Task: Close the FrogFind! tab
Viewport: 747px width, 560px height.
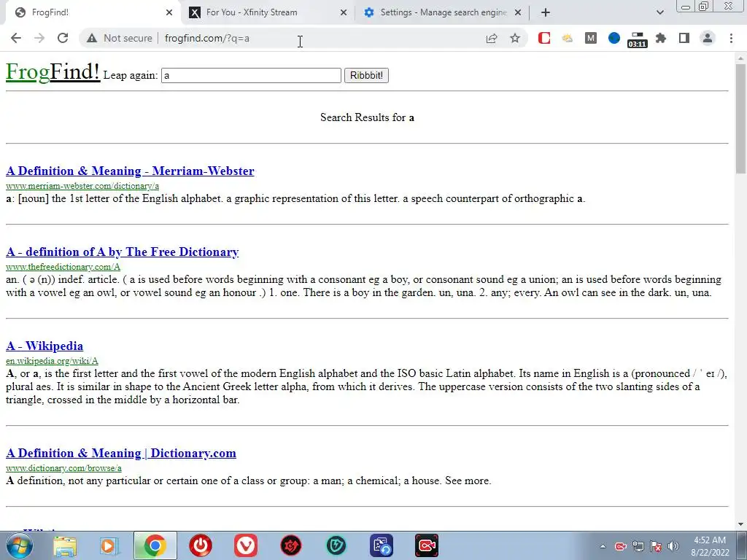Action: coord(169,12)
